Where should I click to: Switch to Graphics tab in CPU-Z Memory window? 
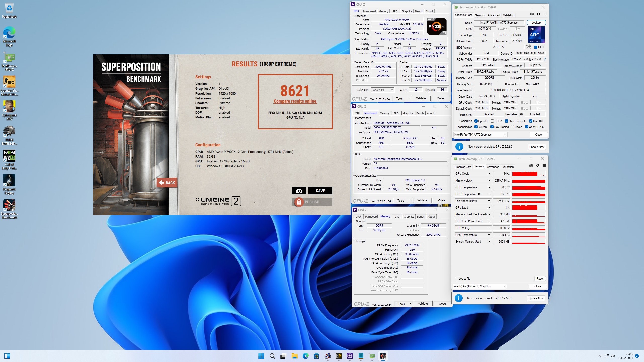tap(409, 217)
